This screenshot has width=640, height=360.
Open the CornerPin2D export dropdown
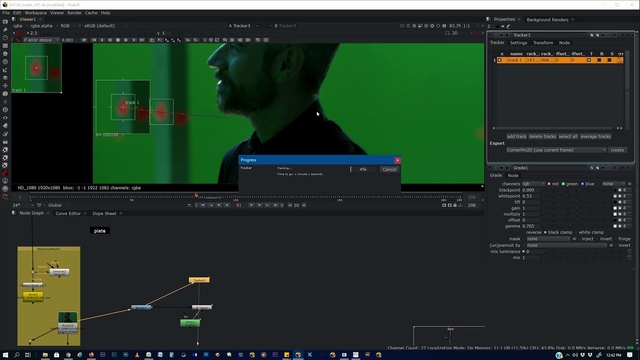(x=556, y=150)
